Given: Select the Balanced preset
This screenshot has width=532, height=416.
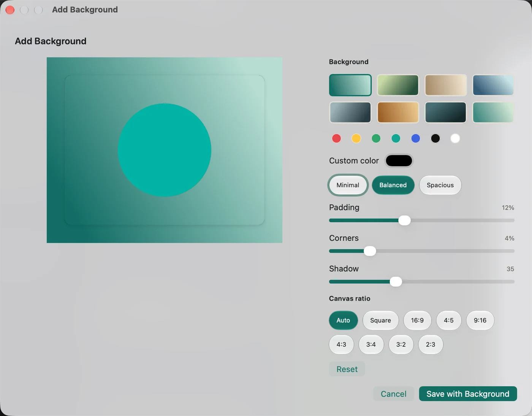Looking at the screenshot, I should click(x=393, y=185).
